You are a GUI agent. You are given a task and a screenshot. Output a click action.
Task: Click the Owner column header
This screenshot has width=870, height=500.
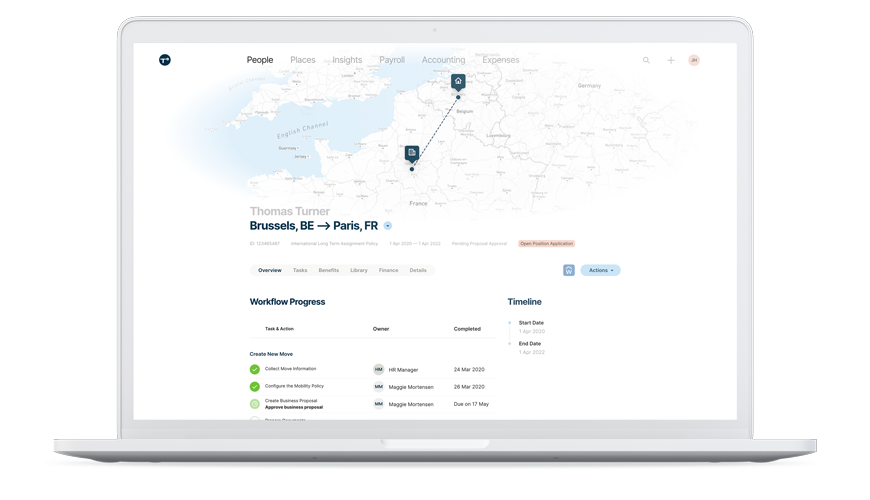pyautogui.click(x=381, y=329)
